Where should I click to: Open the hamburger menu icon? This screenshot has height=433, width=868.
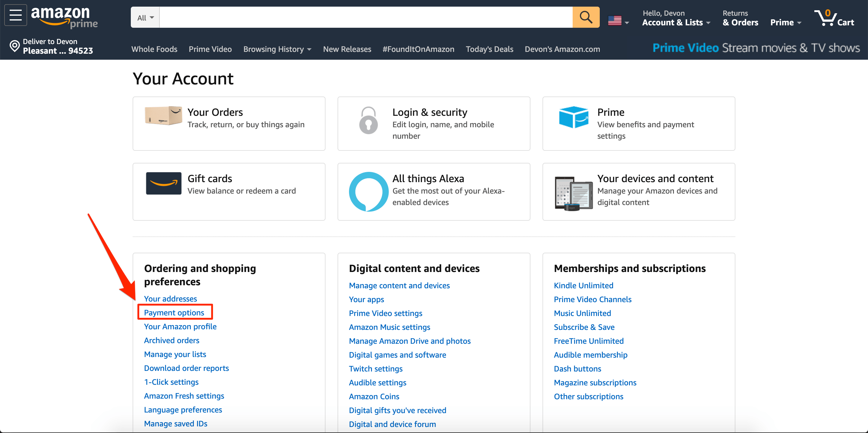[15, 15]
